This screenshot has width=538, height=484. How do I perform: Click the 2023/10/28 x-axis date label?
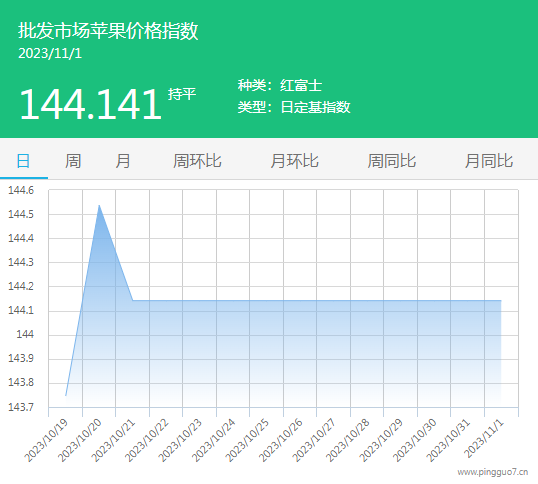pos(348,441)
